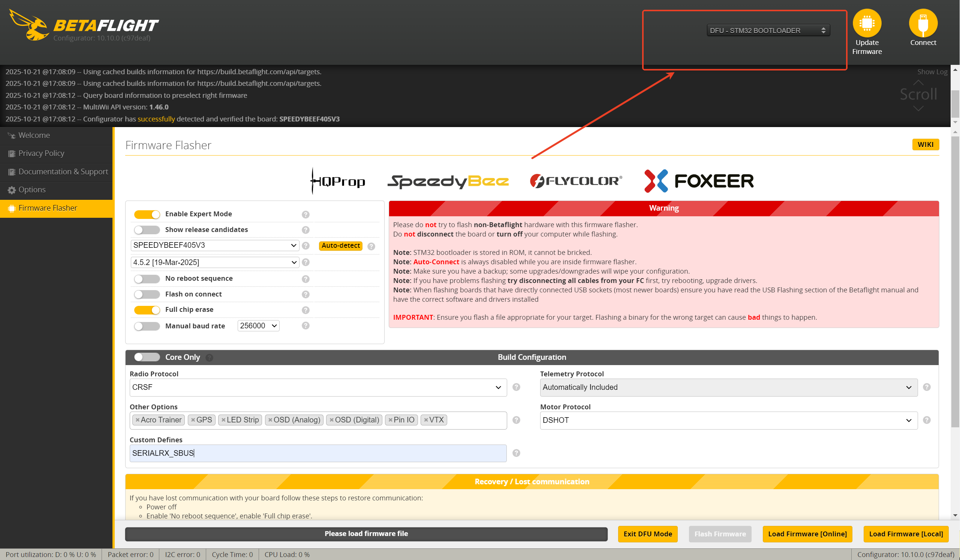Enable the No reboot sequence toggle

pyautogui.click(x=147, y=279)
